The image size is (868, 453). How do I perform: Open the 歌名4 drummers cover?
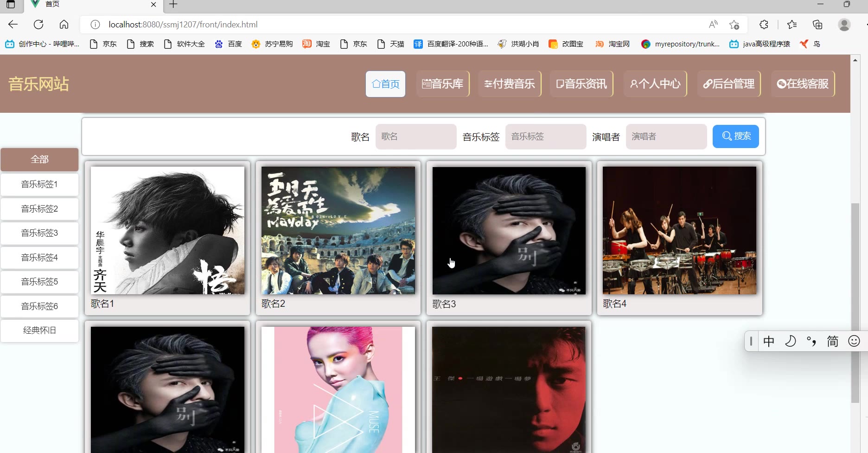(679, 230)
